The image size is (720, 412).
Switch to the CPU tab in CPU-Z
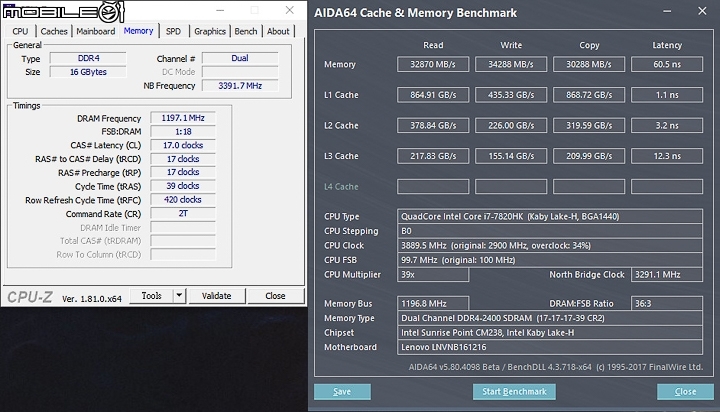[20, 31]
